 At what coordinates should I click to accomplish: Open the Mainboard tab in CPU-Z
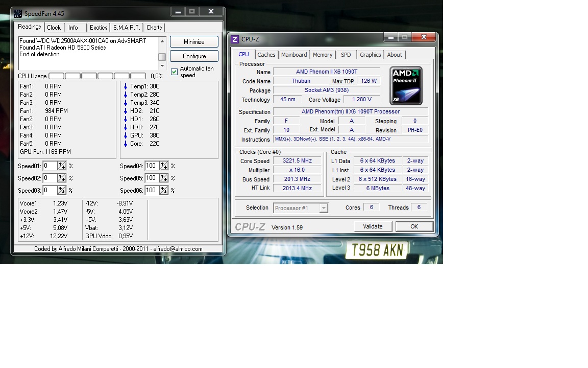[294, 55]
